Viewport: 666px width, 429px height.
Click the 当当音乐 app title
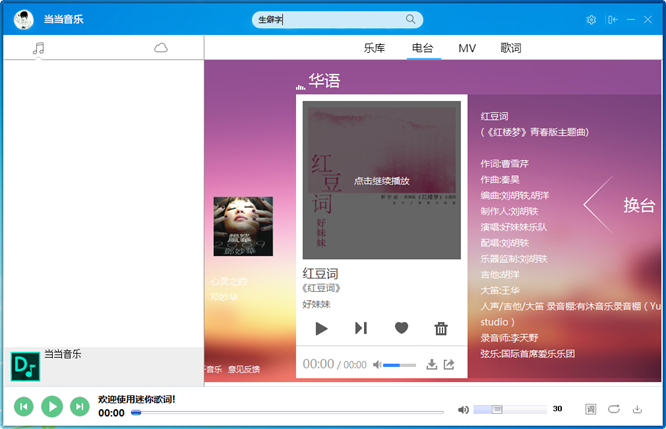point(64,20)
